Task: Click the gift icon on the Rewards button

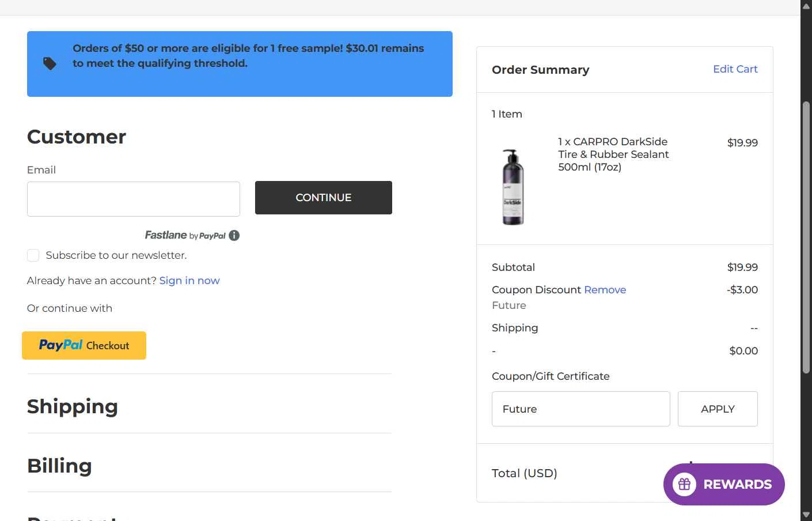Action: [x=684, y=484]
